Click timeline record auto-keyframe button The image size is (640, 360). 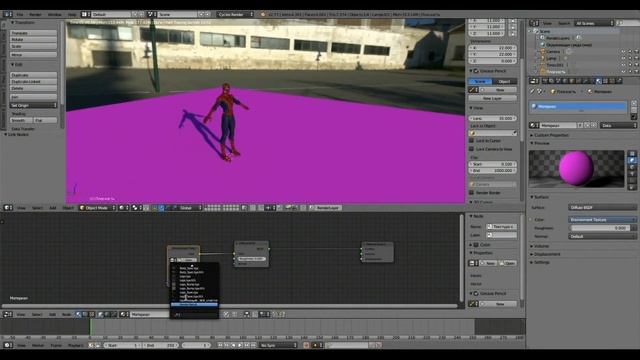[x=306, y=345]
